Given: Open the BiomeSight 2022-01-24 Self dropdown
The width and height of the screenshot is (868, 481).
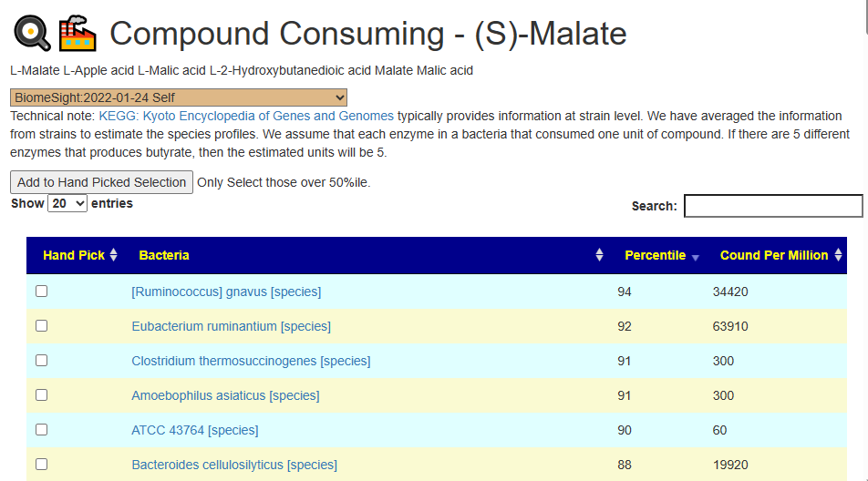Looking at the screenshot, I should [179, 97].
